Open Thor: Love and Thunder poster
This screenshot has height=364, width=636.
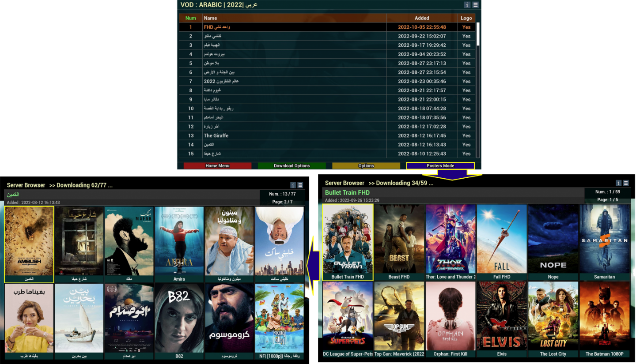pyautogui.click(x=450, y=242)
